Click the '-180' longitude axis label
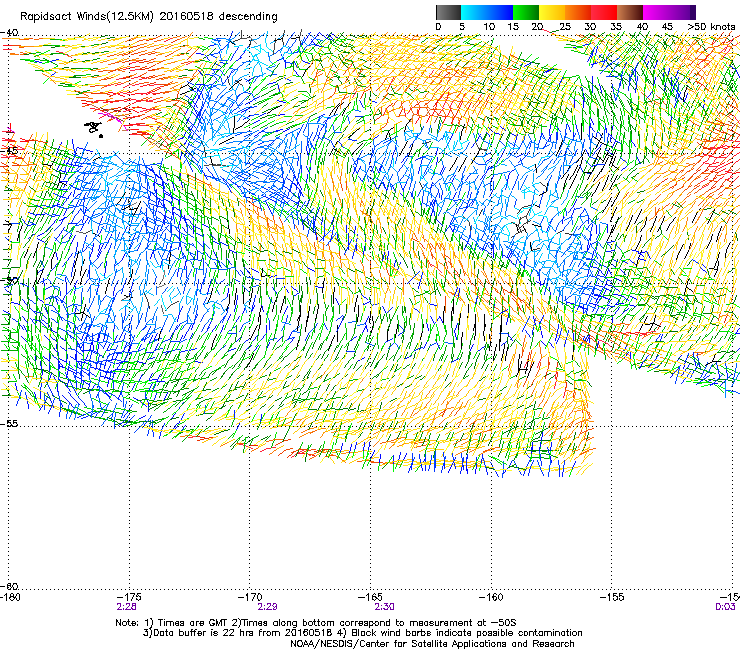This screenshot has width=740, height=650. 10,597
